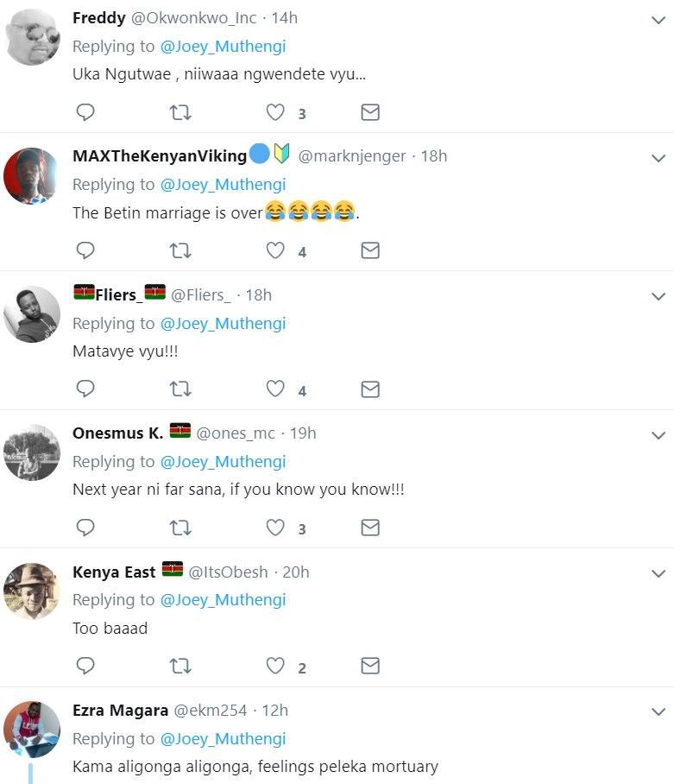The width and height of the screenshot is (674, 784).
Task: Expand options menu on MAXTheKenyanViking's tweet
Action: coord(658,158)
